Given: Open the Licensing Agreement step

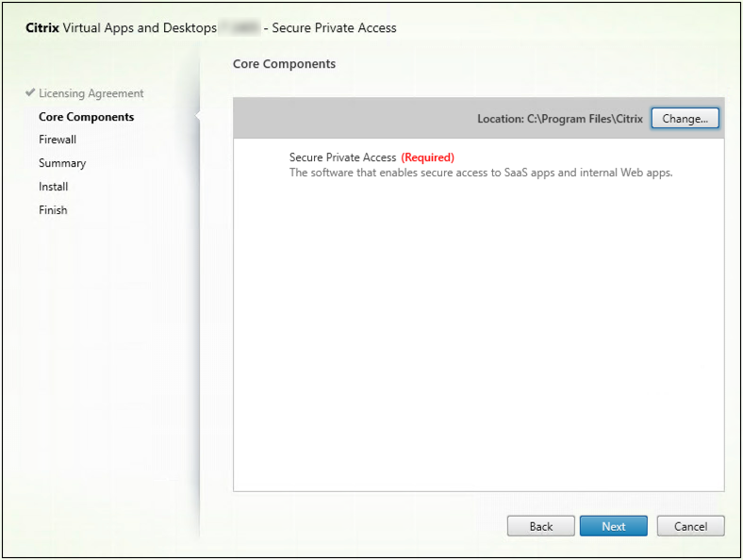Looking at the screenshot, I should tap(91, 93).
